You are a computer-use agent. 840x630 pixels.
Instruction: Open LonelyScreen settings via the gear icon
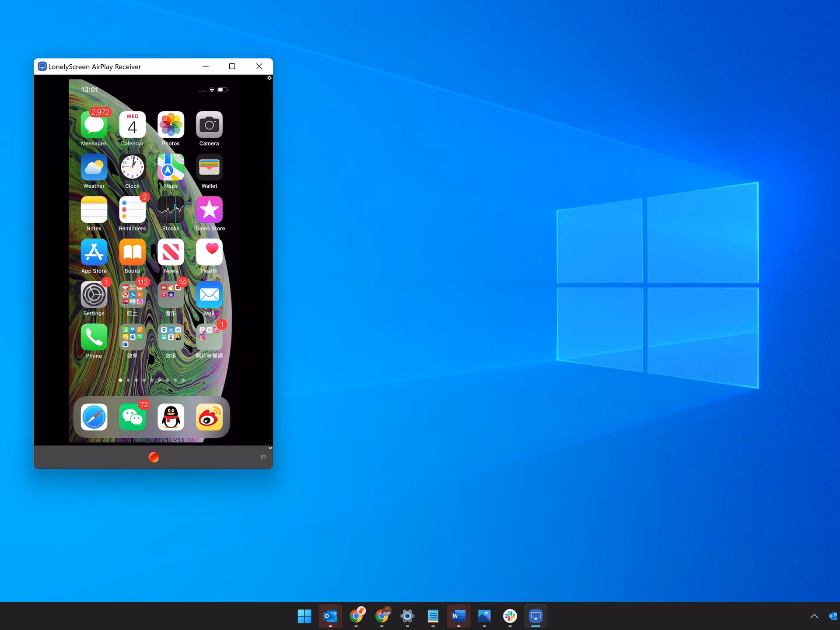(269, 78)
